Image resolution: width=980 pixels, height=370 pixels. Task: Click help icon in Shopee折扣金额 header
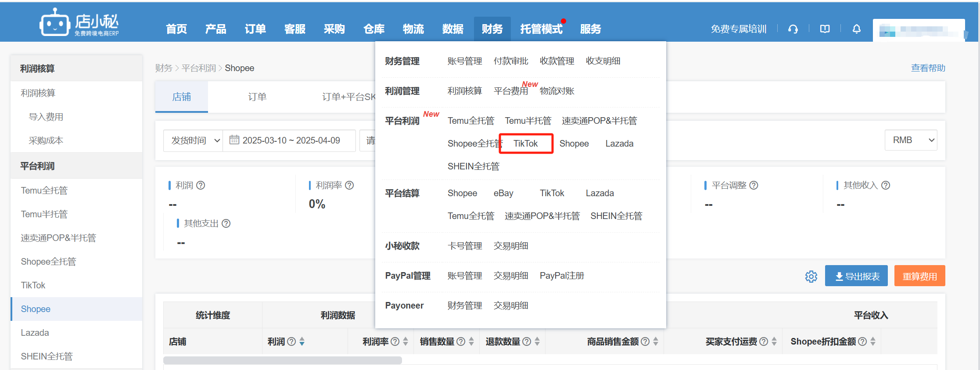click(862, 341)
